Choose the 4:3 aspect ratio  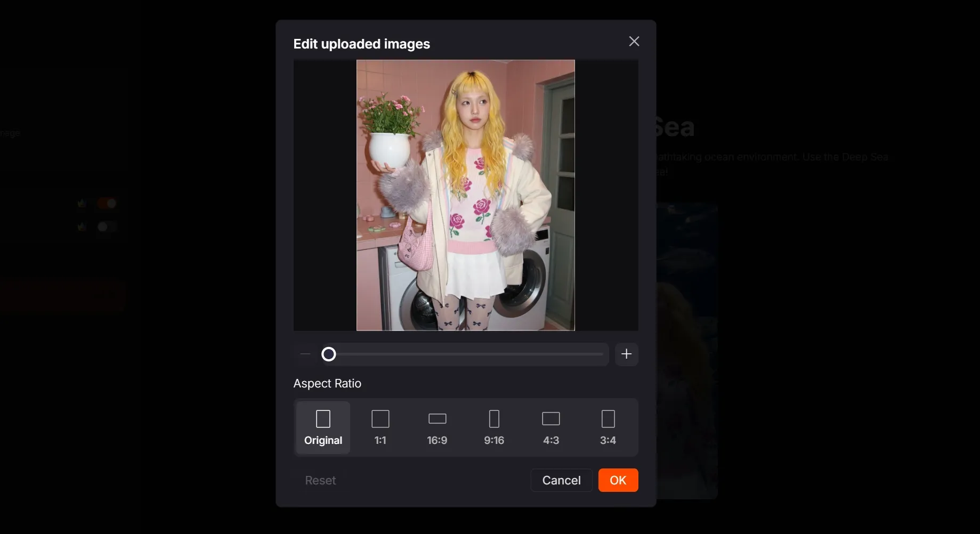coord(551,427)
